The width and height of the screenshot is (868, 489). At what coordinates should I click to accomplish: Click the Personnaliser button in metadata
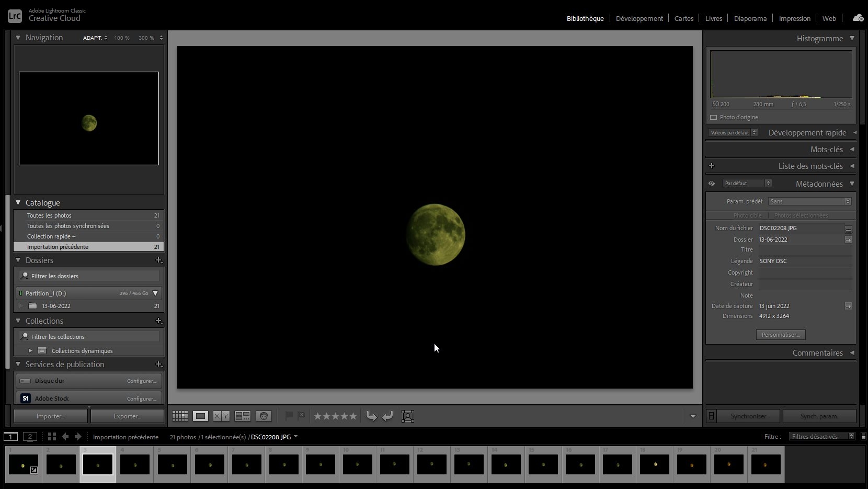click(780, 335)
